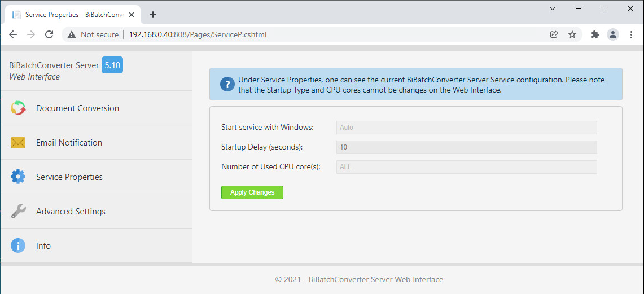The width and height of the screenshot is (644, 294).
Task: Click the blue Info circle icon
Action: pos(18,246)
